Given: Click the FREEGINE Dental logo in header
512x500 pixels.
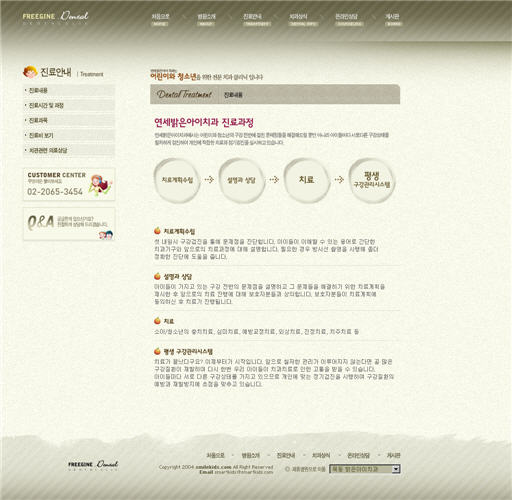Looking at the screenshot, I should (55, 17).
